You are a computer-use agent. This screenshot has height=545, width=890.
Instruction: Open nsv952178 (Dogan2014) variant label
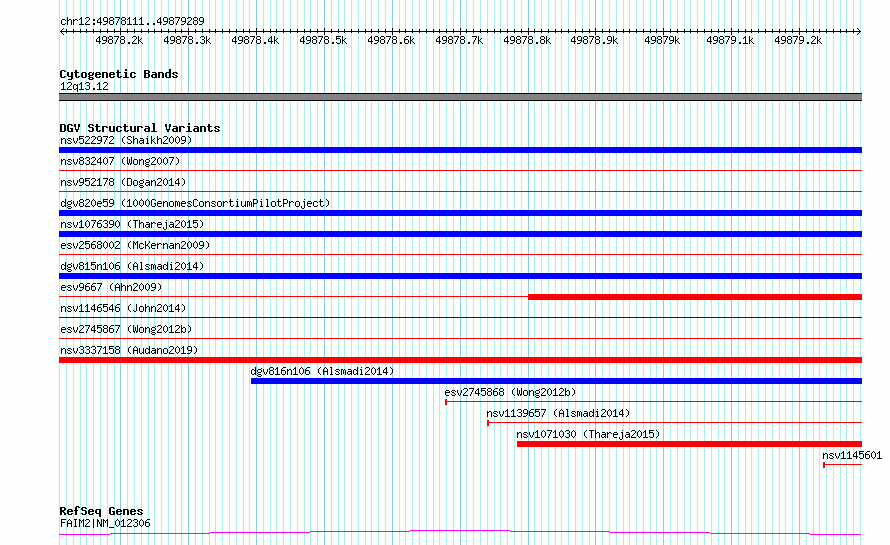123,182
